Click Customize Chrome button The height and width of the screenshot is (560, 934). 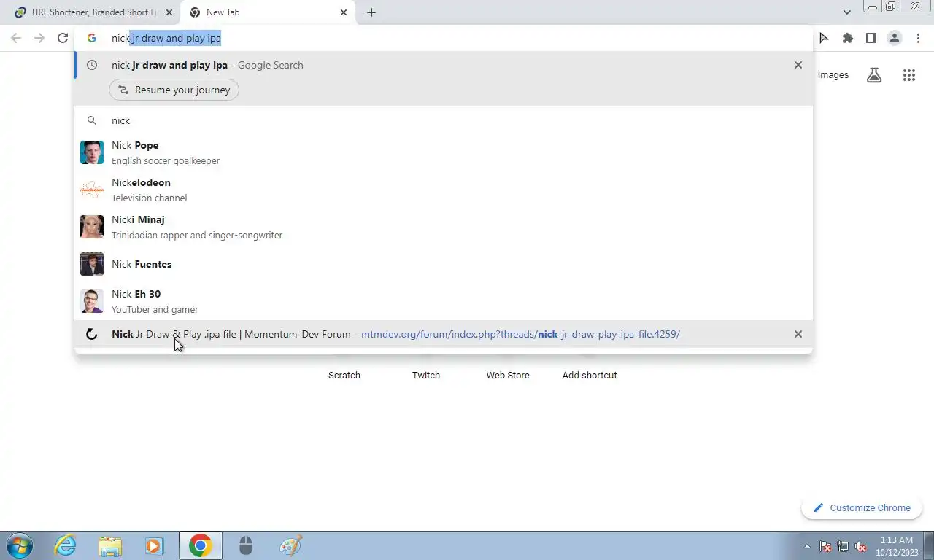pos(862,507)
